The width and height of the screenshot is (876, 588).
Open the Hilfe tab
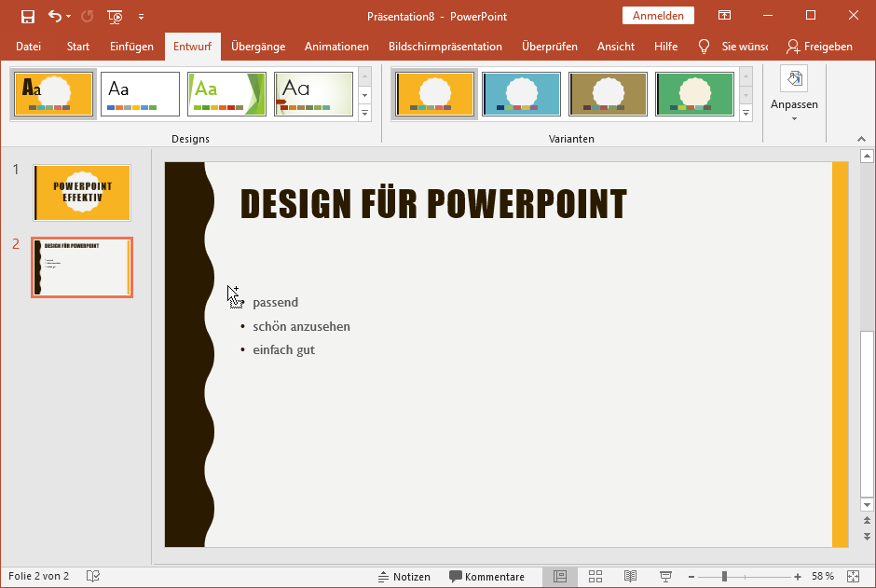[x=666, y=47]
